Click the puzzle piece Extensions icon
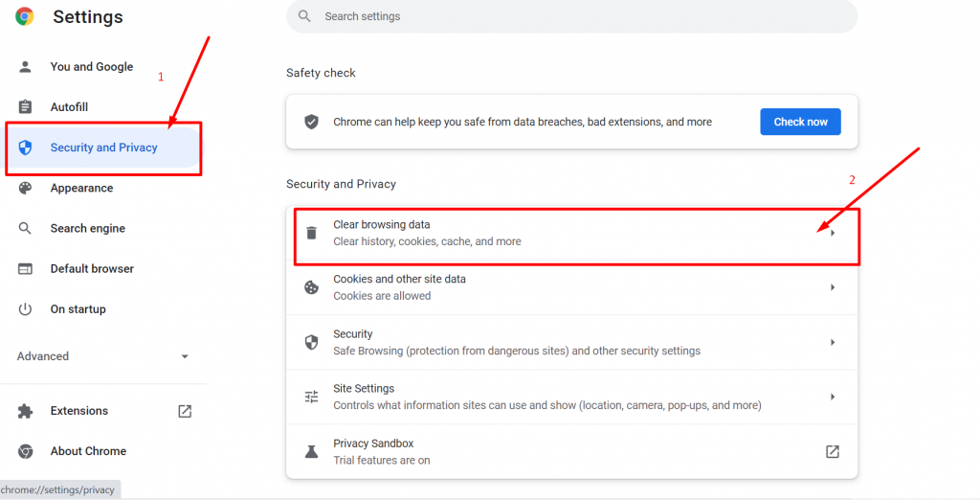The height and width of the screenshot is (500, 980). (x=26, y=411)
